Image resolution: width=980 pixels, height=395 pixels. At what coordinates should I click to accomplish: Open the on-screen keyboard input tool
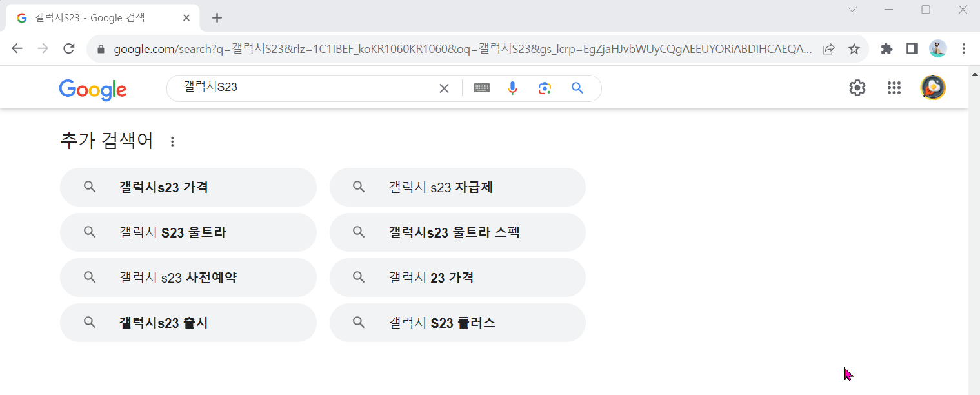pos(482,88)
